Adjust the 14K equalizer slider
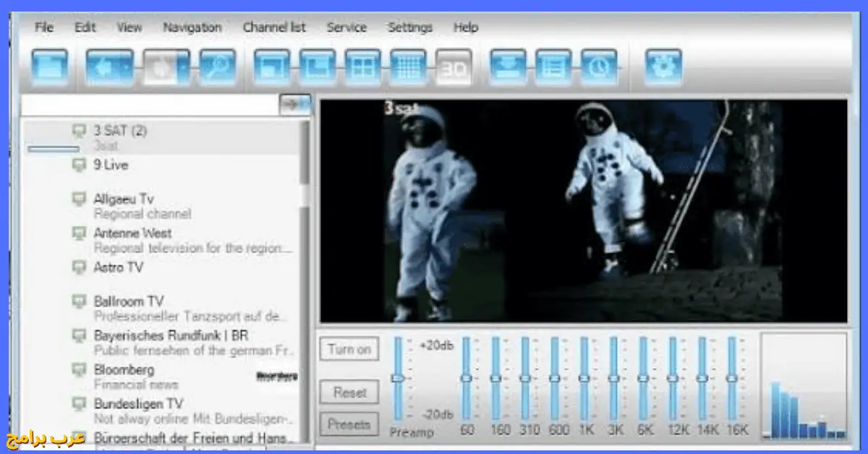868x454 pixels. [702, 378]
